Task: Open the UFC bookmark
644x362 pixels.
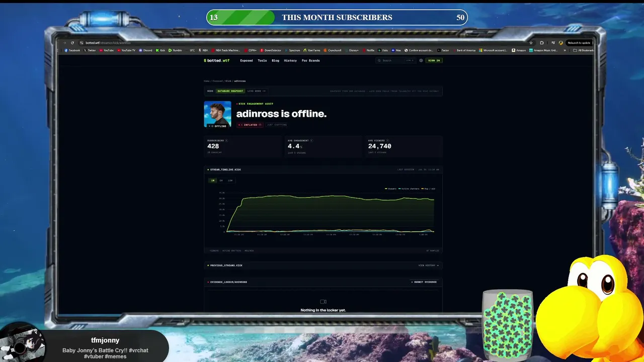Action: 191,50
